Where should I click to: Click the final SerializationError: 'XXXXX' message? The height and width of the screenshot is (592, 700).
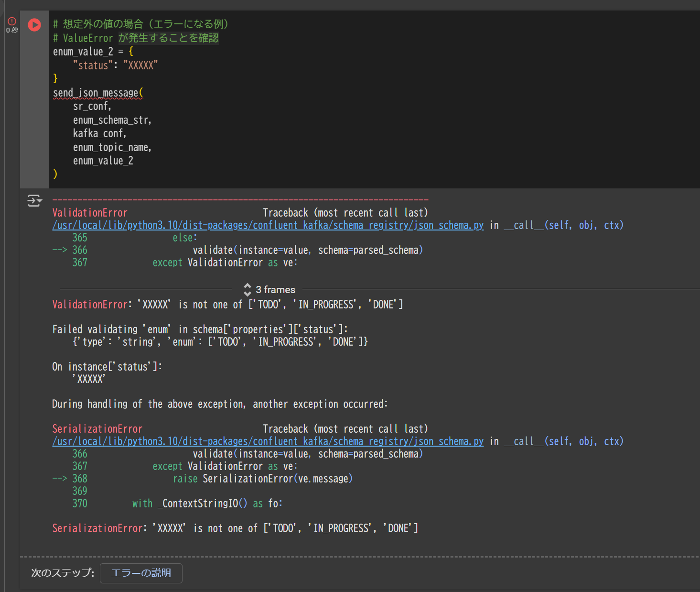pyautogui.click(x=235, y=528)
